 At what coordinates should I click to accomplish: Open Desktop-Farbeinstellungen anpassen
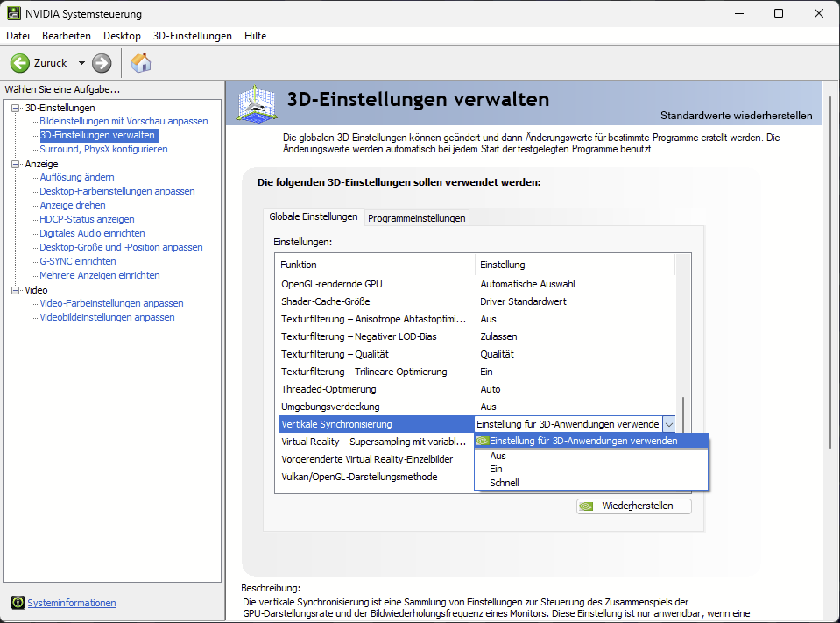[116, 191]
